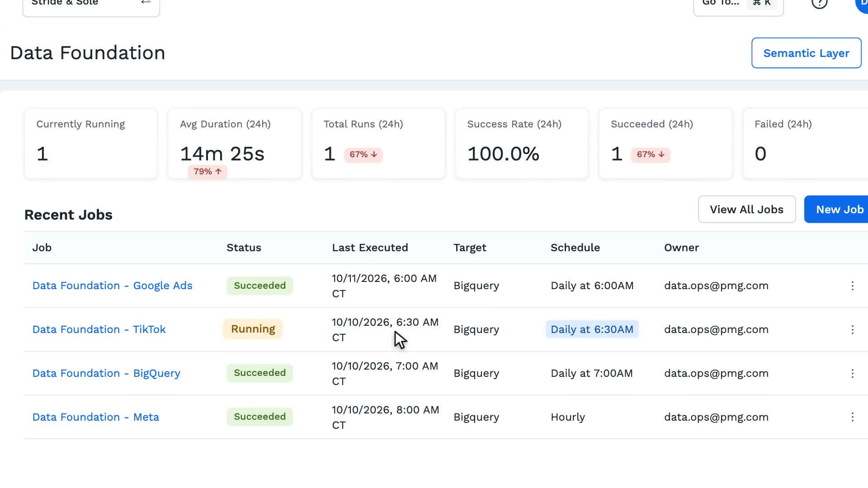
Task: Click the Failed (24h) stat card
Action: coord(806,144)
